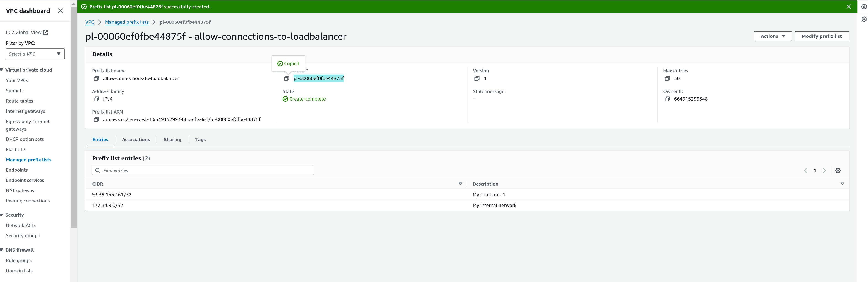Image resolution: width=868 pixels, height=282 pixels.
Task: Copy the prefix list ARN
Action: pos(96,120)
